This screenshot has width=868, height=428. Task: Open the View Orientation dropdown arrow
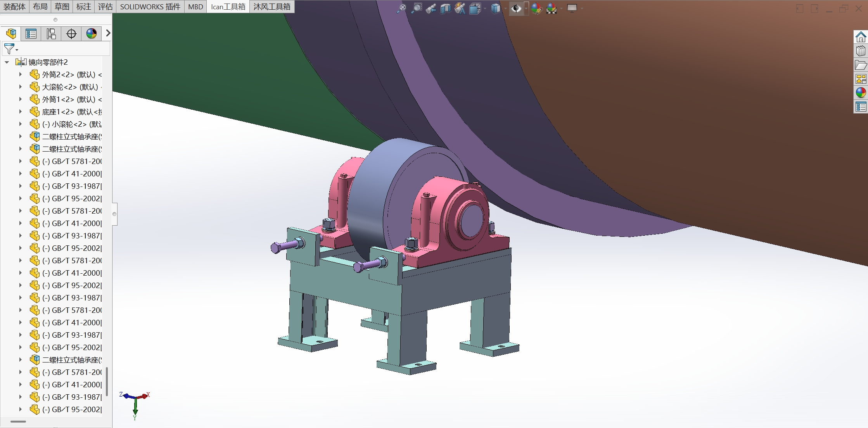coord(485,8)
